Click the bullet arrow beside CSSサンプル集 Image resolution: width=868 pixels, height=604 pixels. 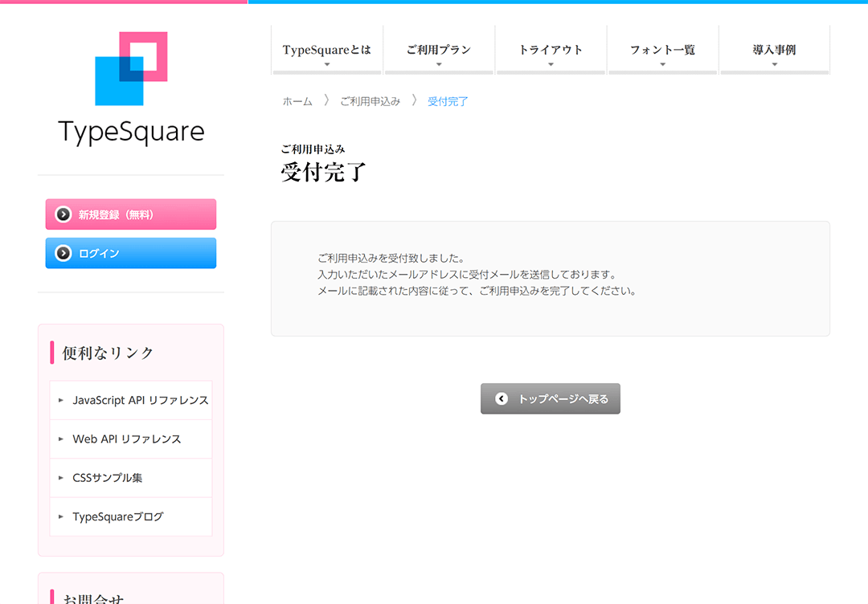click(61, 477)
